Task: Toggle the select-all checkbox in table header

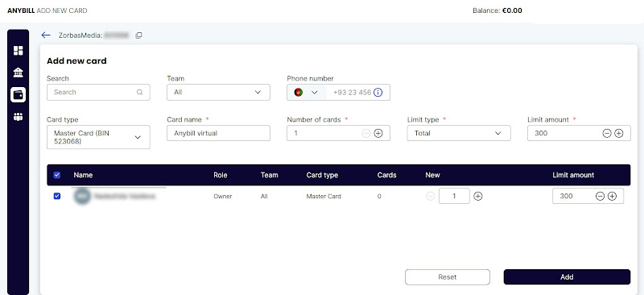Action: coord(57,175)
